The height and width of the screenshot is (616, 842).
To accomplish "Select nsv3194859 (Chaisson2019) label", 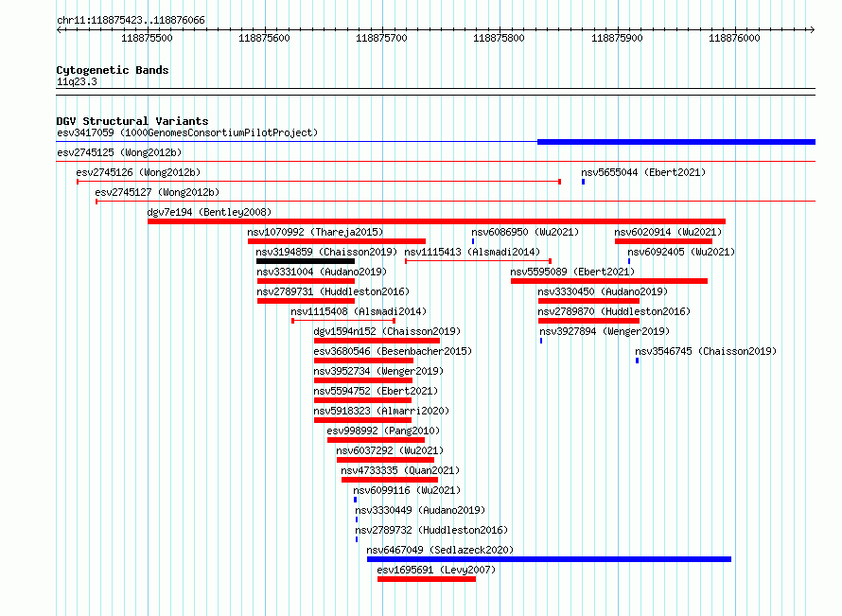I will pyautogui.click(x=326, y=252).
